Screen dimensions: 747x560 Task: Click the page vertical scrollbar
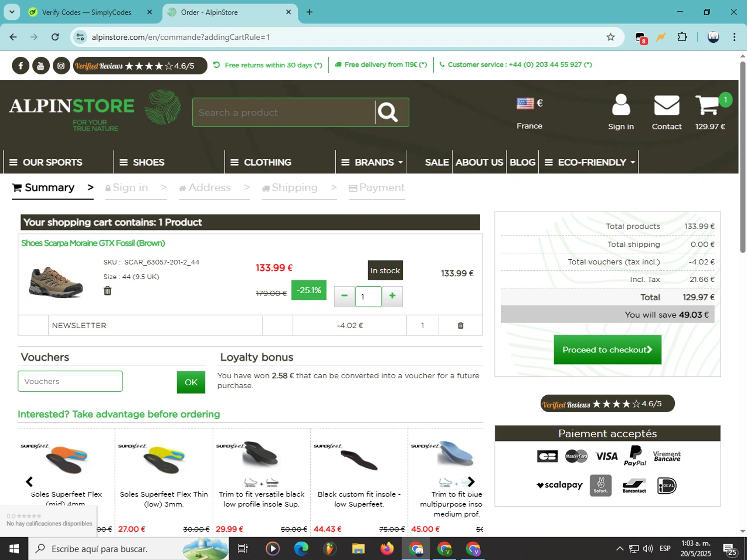coord(743,157)
